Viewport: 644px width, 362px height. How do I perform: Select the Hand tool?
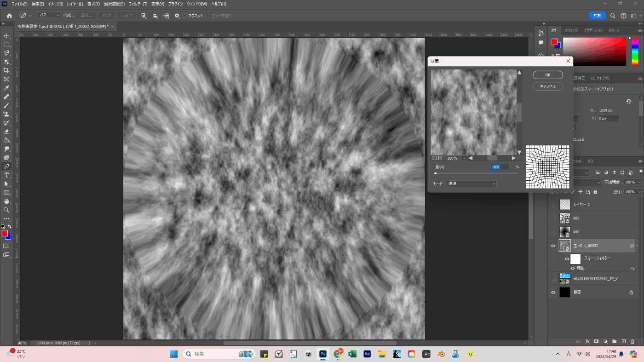6,201
